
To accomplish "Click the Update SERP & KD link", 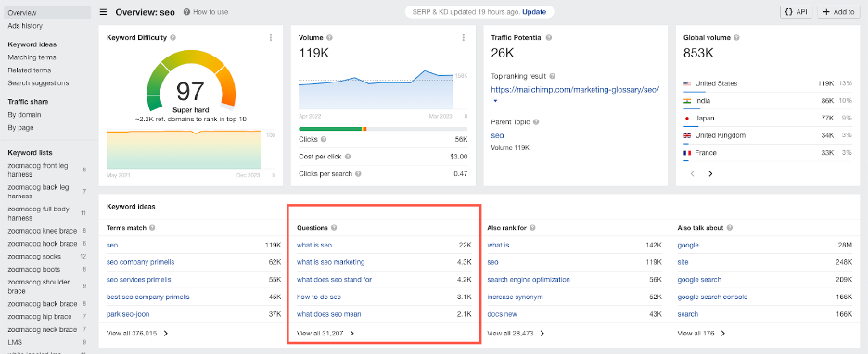I will 533,12.
